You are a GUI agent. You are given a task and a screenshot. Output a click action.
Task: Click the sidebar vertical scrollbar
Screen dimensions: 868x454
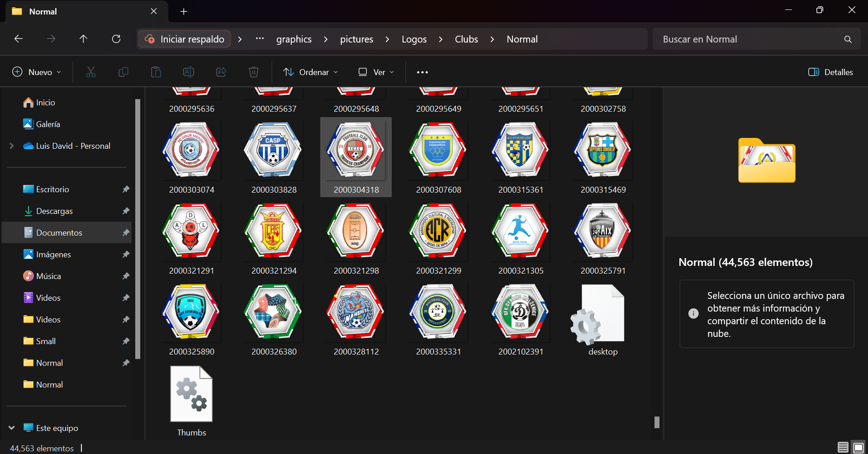coord(138,228)
